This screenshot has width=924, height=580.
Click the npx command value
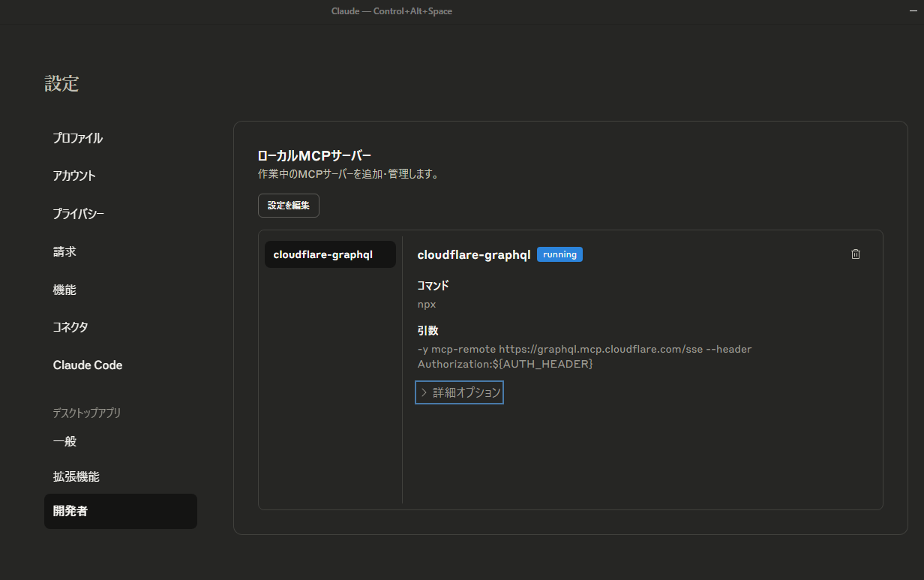point(427,305)
